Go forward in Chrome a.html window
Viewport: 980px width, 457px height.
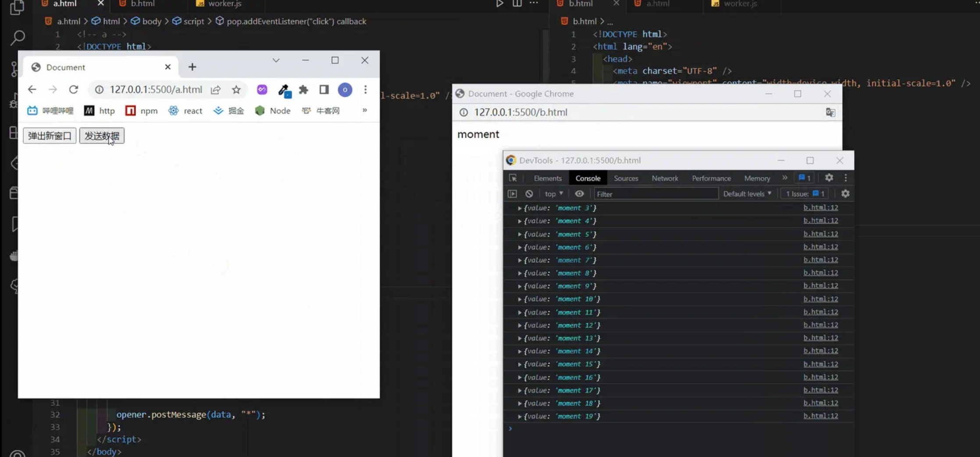[x=53, y=89]
